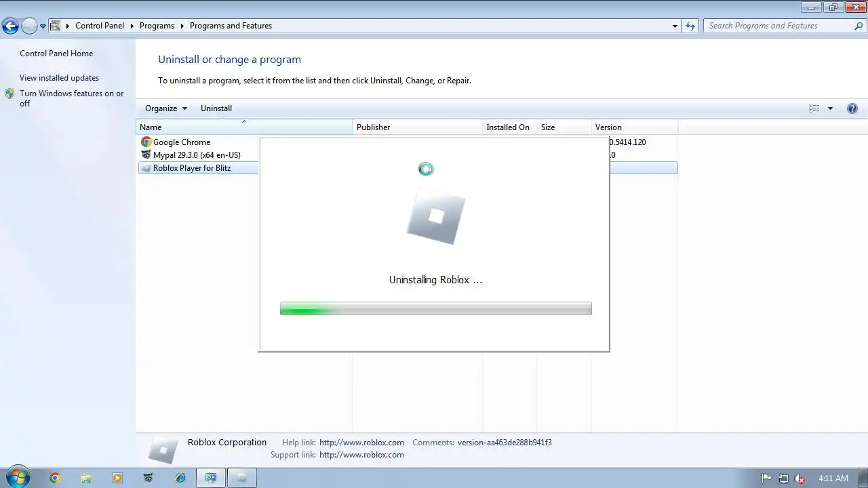Sort by Version column header
This screenshot has width=868, height=488.
pos(634,127)
